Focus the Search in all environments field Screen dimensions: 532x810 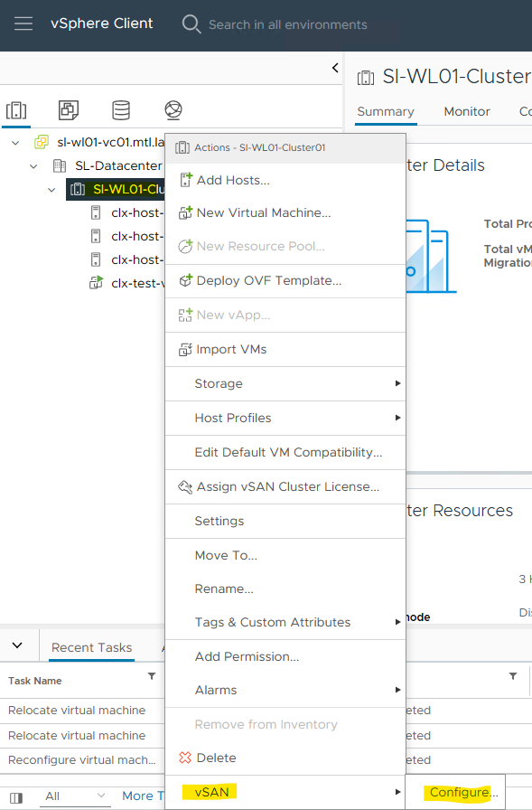[287, 24]
